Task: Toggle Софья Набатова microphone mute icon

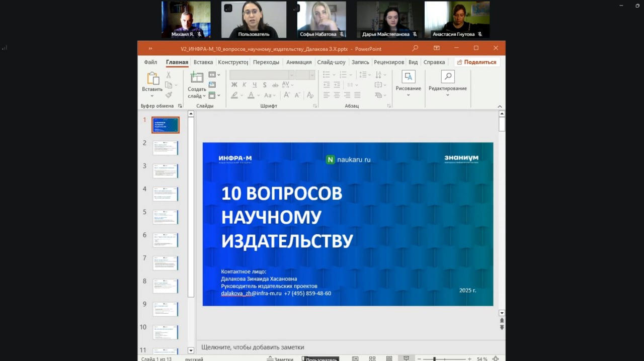Action: [x=342, y=34]
